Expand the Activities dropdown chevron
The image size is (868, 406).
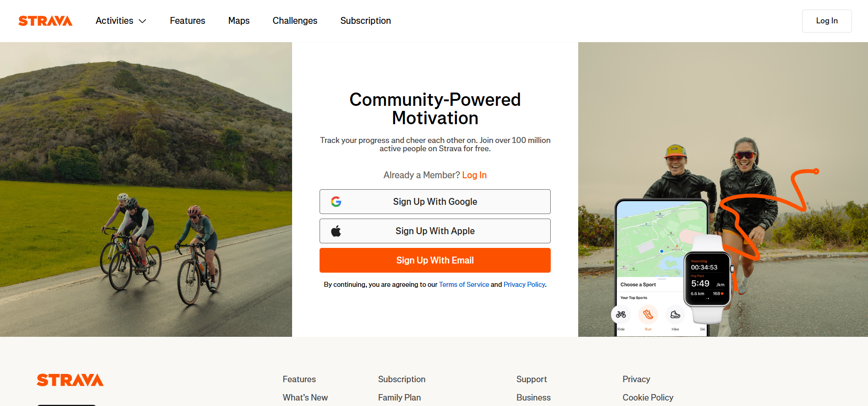coord(142,21)
